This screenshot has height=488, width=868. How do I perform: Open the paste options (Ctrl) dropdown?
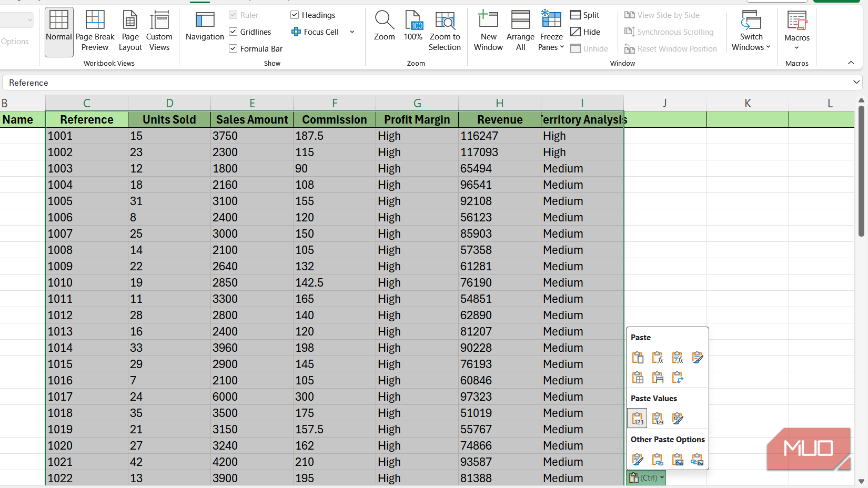tap(646, 477)
